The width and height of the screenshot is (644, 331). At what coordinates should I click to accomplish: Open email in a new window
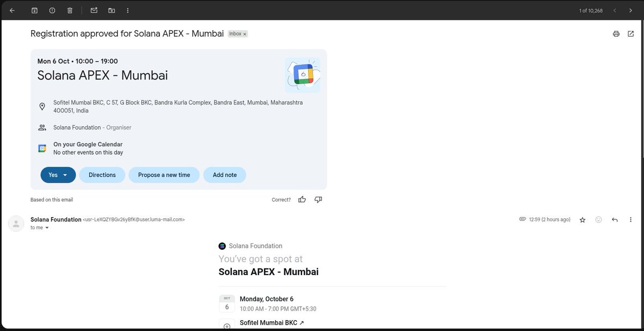631,34
